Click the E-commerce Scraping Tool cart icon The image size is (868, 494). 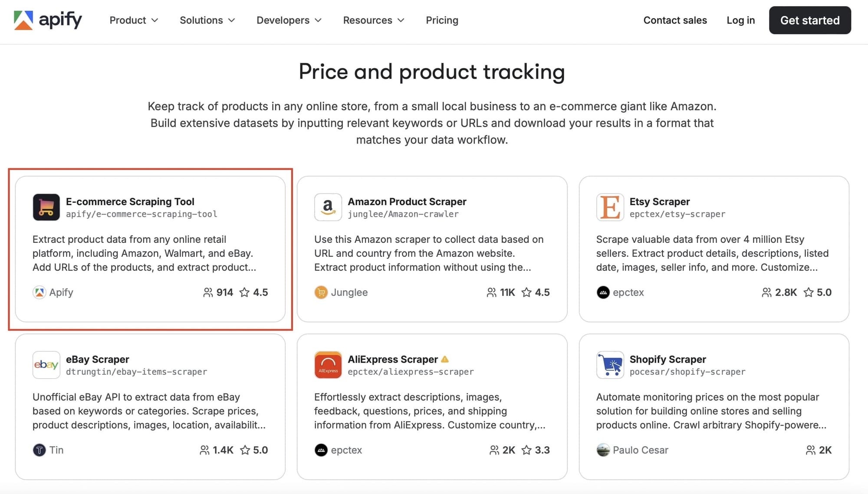coord(46,207)
